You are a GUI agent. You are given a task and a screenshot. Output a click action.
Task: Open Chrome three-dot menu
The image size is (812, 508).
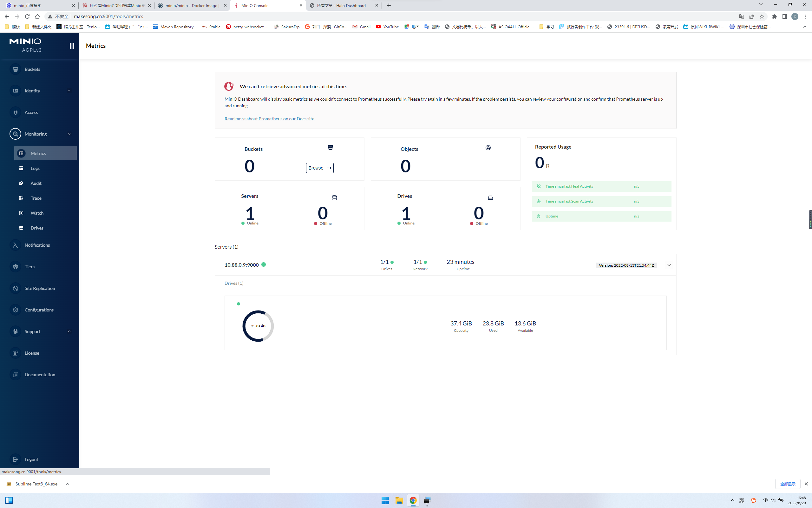(x=805, y=17)
